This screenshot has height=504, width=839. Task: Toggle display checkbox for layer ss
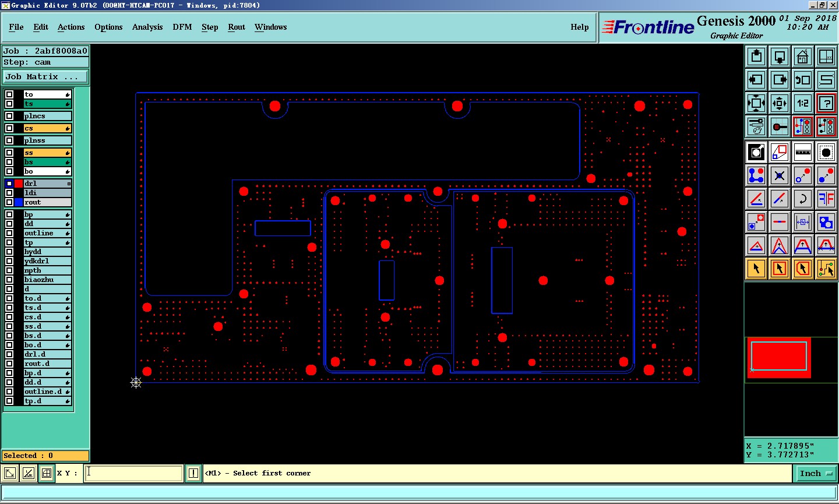coord(9,153)
